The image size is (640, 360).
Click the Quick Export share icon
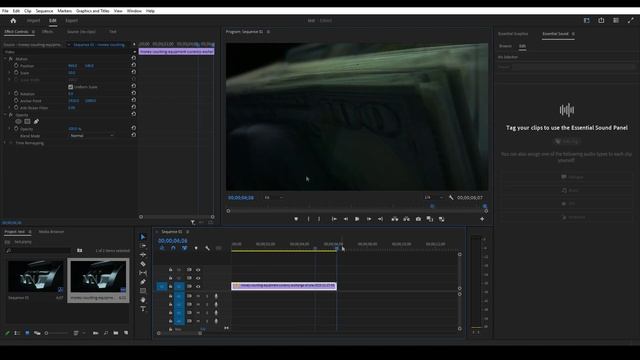tap(601, 20)
